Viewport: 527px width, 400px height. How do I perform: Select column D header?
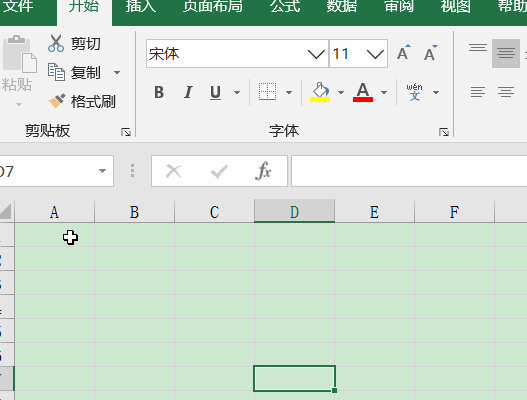coord(294,211)
